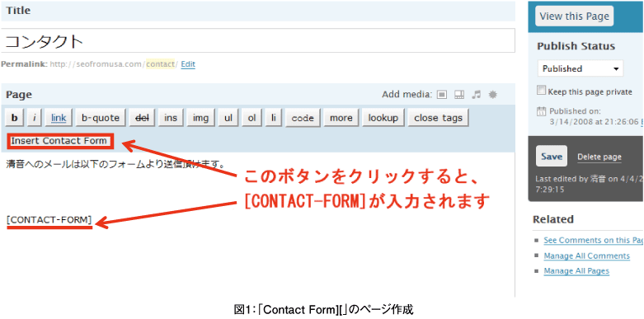The image size is (644, 319).
Task: Insert a blockquote with b-quote
Action: tap(101, 118)
